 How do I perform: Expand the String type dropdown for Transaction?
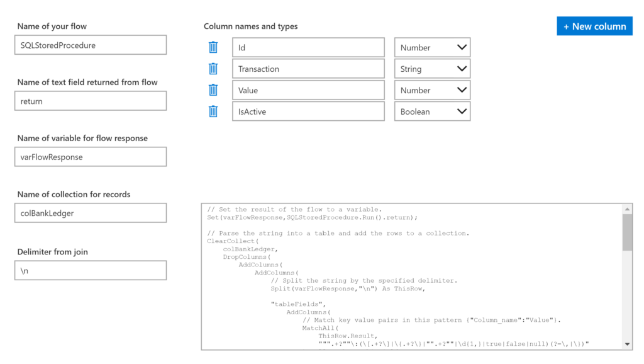pos(432,69)
